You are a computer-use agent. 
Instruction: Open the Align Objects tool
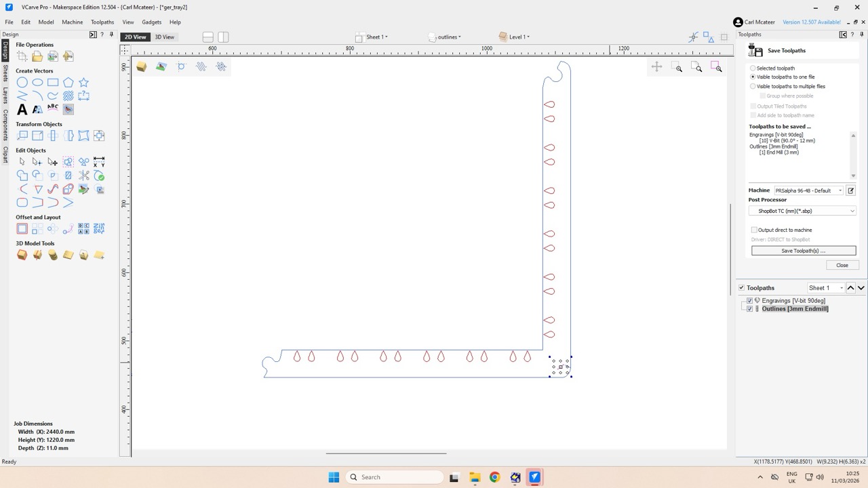(99, 136)
